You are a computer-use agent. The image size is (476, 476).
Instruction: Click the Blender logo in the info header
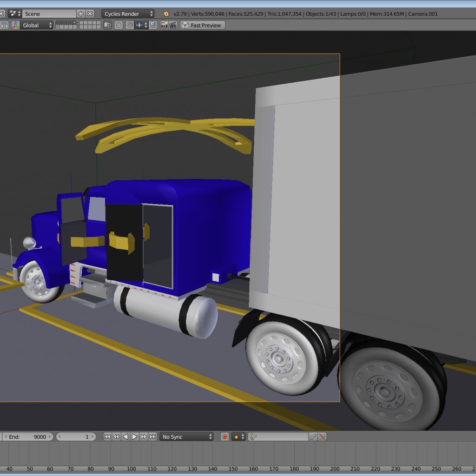point(165,14)
